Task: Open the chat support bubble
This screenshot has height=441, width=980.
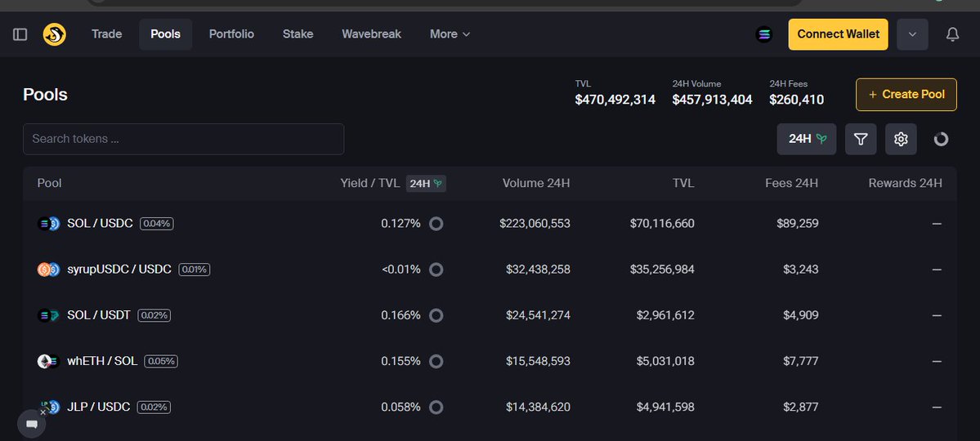Action: click(x=31, y=425)
